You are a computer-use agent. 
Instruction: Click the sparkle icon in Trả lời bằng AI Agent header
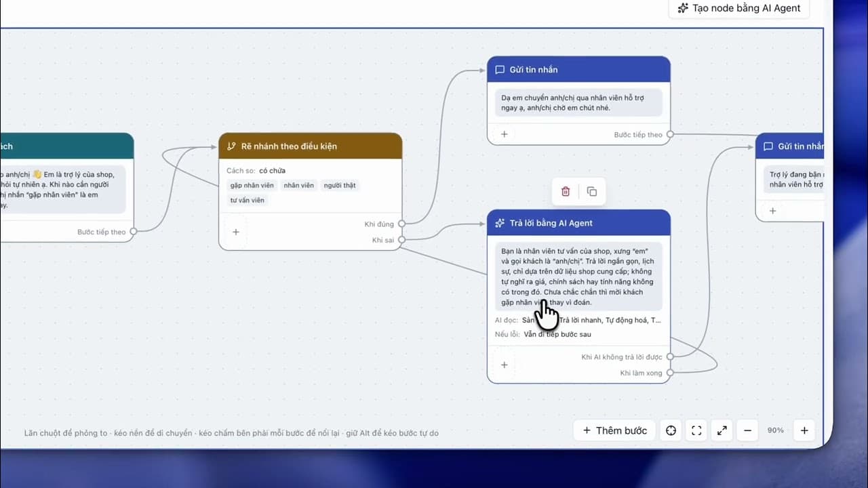pos(500,223)
